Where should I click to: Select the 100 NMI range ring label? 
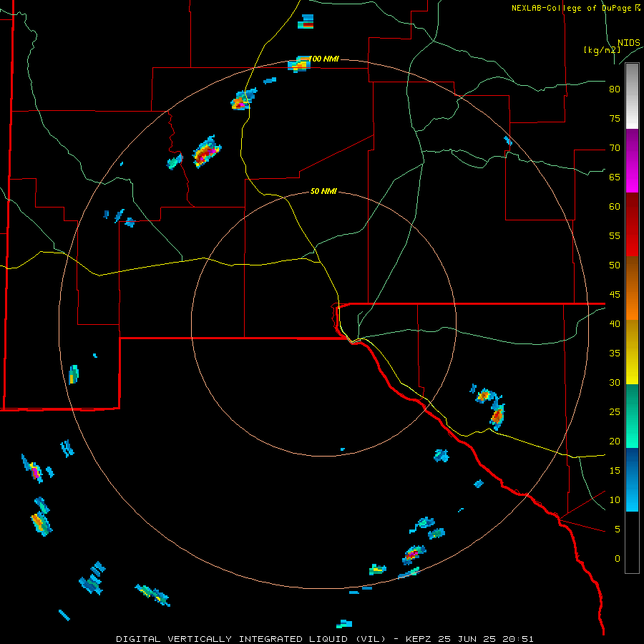(323, 59)
